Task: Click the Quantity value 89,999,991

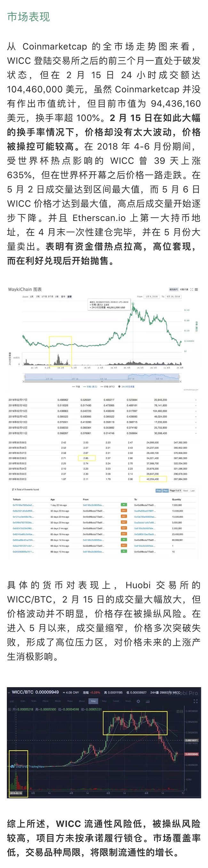Action: click(x=177, y=540)
